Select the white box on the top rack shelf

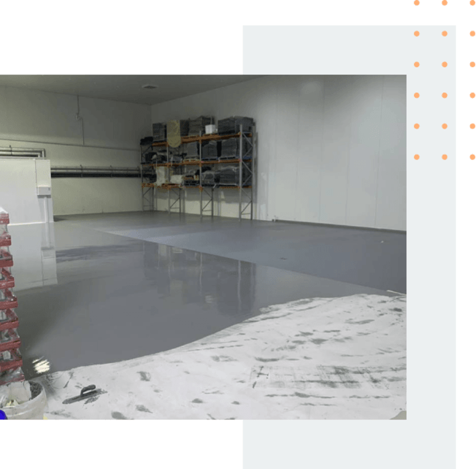(x=211, y=129)
